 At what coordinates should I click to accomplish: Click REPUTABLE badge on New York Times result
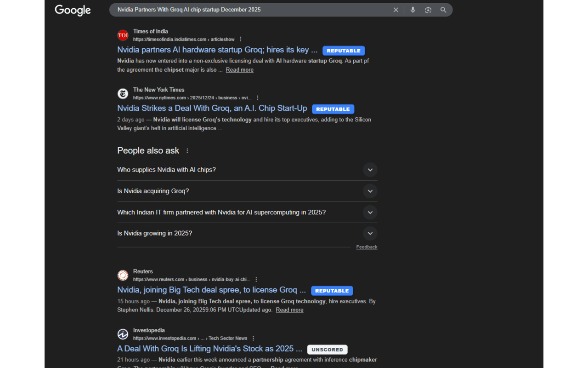[x=333, y=109]
